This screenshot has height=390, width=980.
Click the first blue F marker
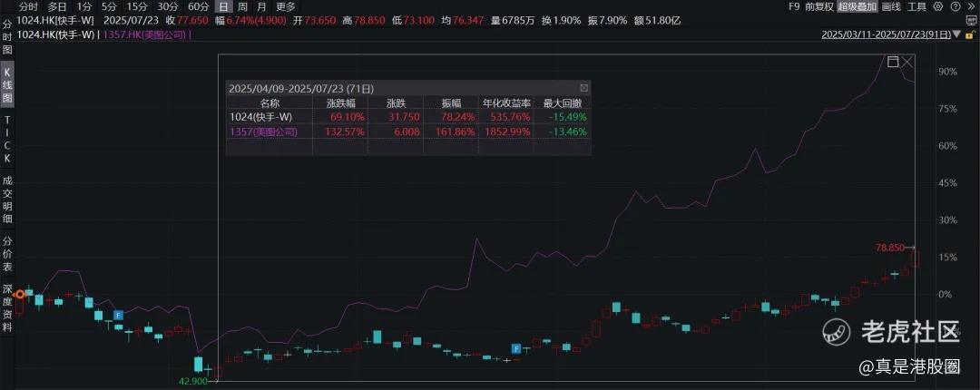(118, 315)
